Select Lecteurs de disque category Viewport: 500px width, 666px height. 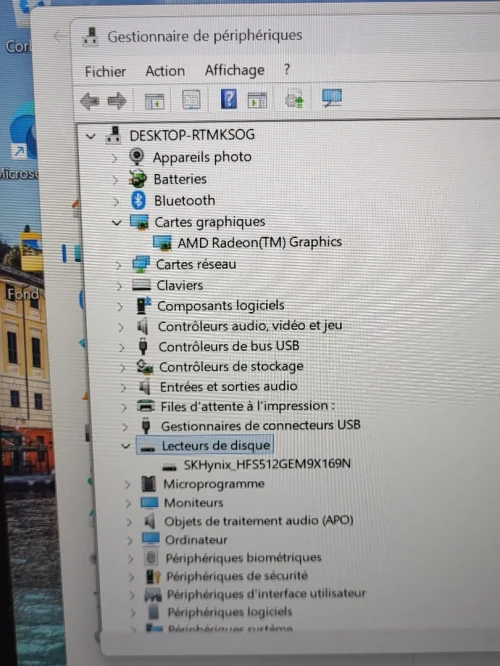tap(216, 446)
